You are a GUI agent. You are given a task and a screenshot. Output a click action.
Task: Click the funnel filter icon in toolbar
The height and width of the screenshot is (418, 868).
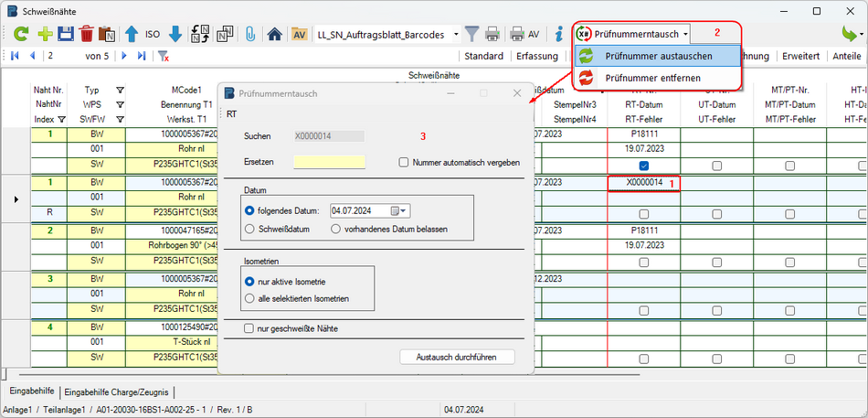pyautogui.click(x=471, y=34)
